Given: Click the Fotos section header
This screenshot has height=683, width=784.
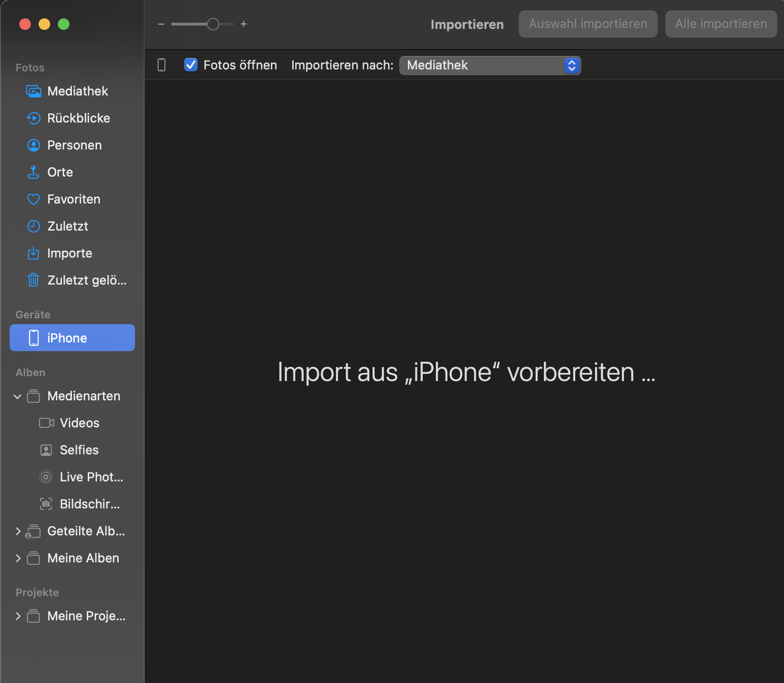Looking at the screenshot, I should pos(30,68).
